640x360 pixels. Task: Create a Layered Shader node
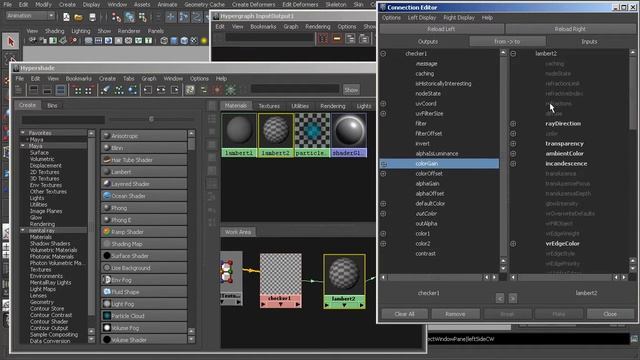[x=144, y=184]
